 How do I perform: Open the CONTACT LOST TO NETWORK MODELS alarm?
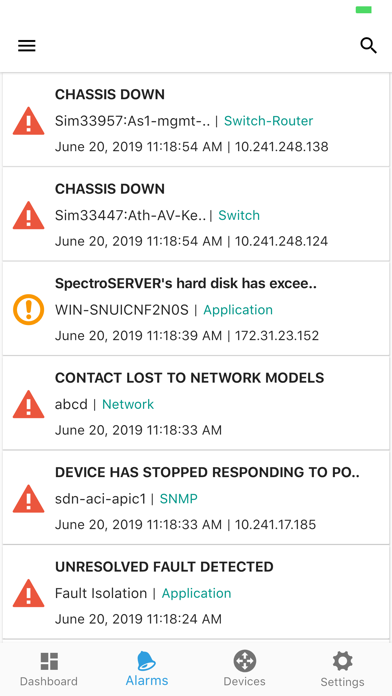196,403
